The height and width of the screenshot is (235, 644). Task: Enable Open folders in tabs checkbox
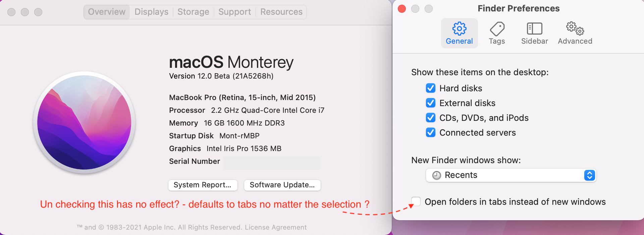point(416,201)
